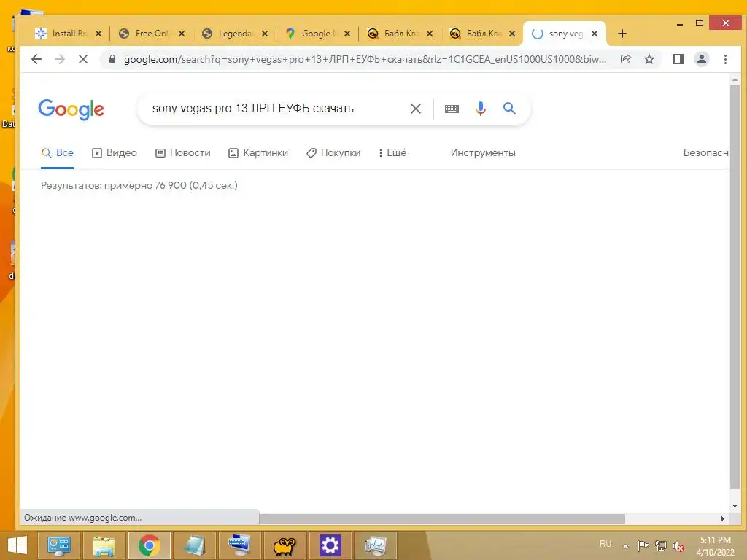747x560 pixels.
Task: Open the Windows Start button
Action: 18,545
